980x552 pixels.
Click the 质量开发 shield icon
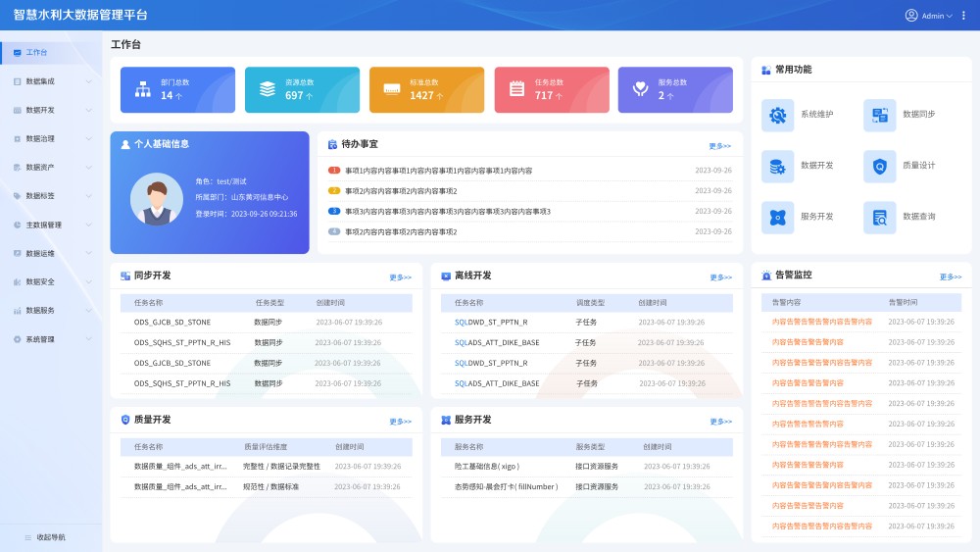pyautogui.click(x=125, y=420)
